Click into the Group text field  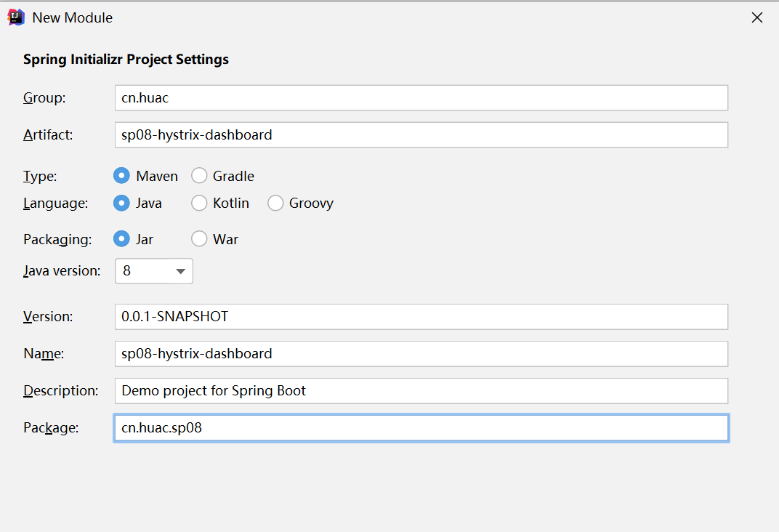click(x=421, y=98)
